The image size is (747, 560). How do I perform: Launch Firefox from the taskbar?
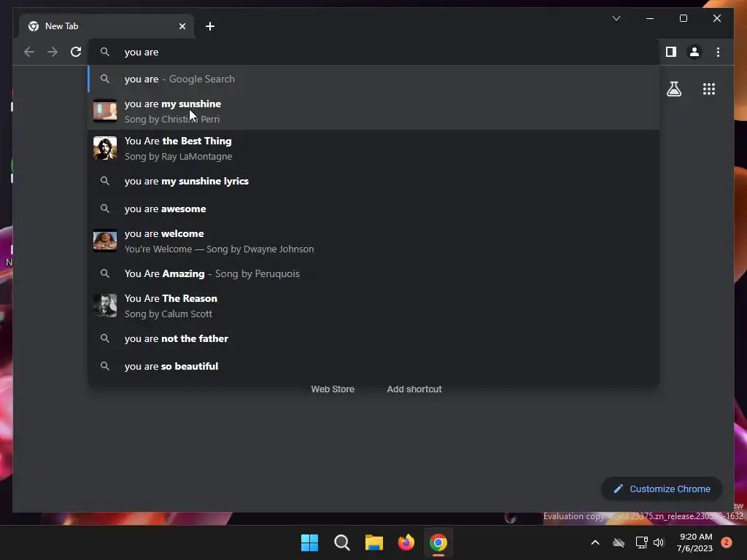tap(406, 542)
